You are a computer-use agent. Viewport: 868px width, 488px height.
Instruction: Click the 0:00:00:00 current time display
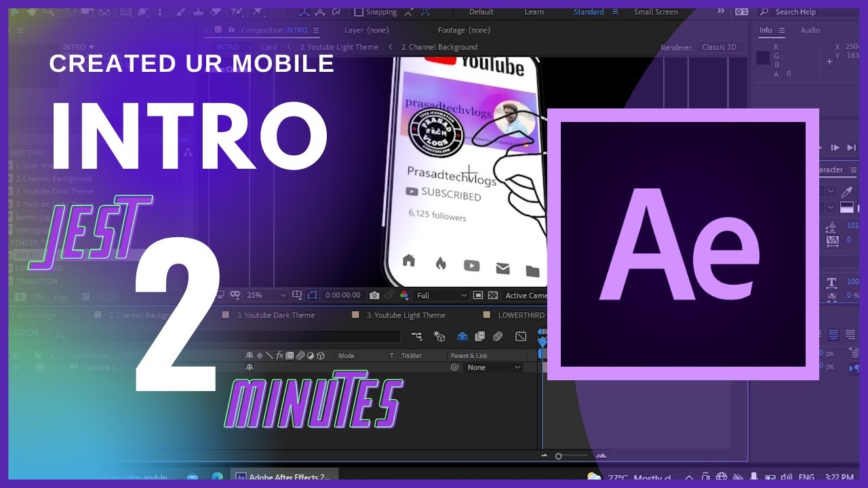click(x=343, y=296)
